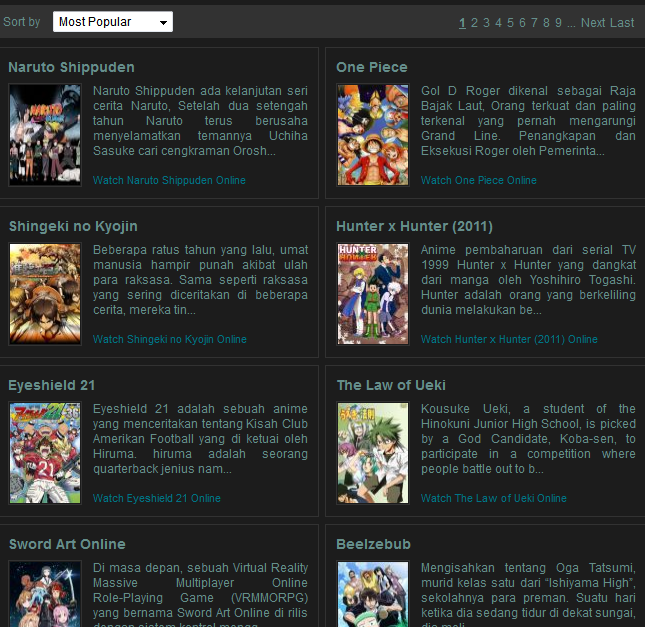Click the Sword Art Online description text

200,594
